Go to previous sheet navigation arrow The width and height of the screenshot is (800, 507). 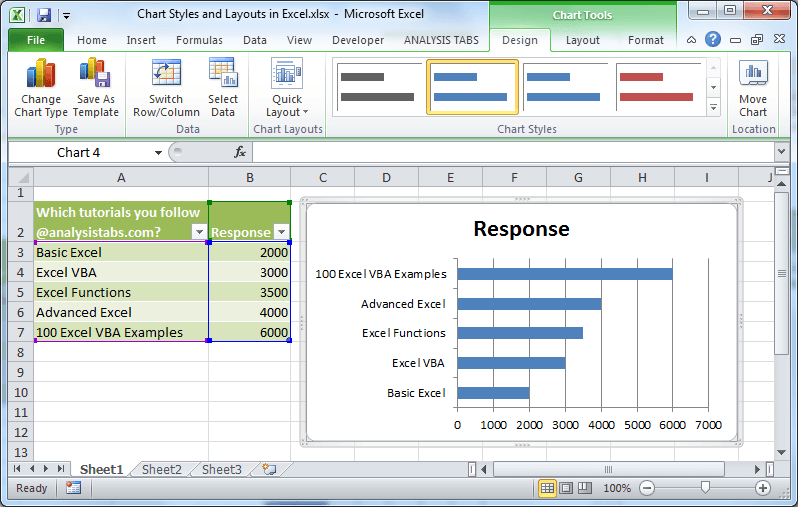pos(32,468)
